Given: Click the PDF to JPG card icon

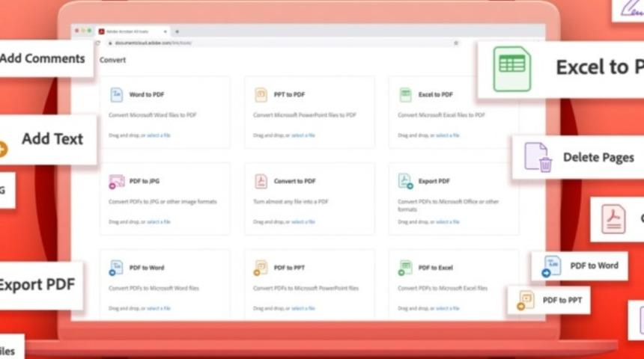Looking at the screenshot, I should [117, 181].
